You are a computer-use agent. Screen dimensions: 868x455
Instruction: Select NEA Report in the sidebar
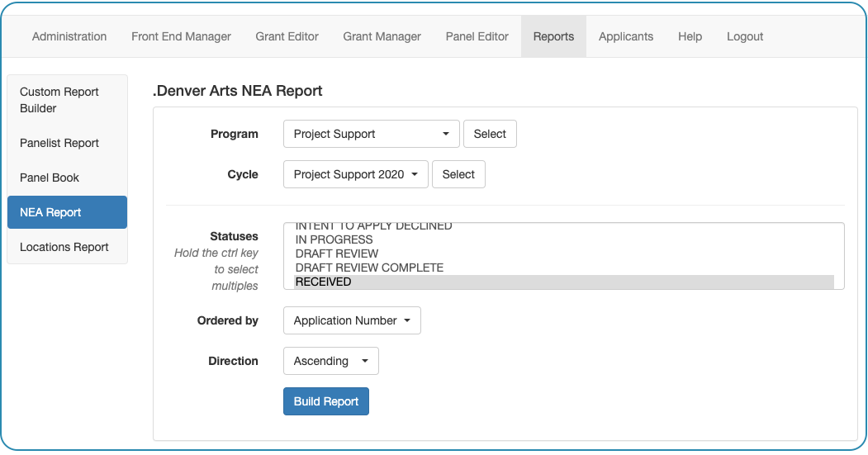pyautogui.click(x=67, y=212)
